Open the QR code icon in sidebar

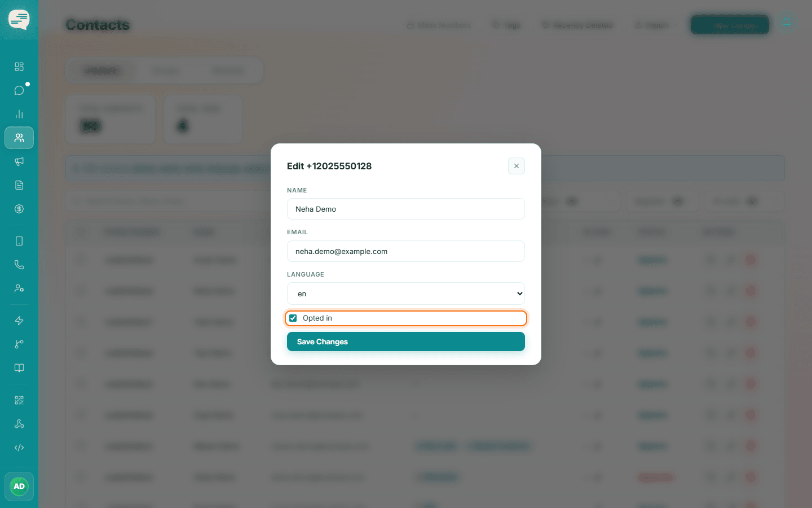pos(19,400)
